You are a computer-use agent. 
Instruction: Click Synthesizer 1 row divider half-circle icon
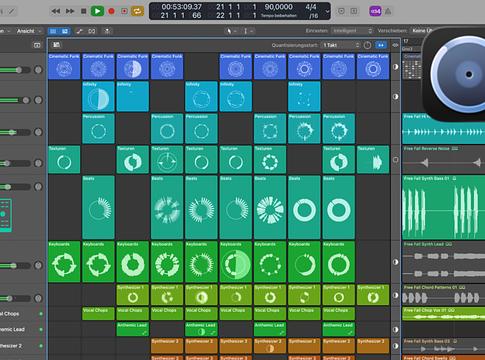tap(396, 295)
